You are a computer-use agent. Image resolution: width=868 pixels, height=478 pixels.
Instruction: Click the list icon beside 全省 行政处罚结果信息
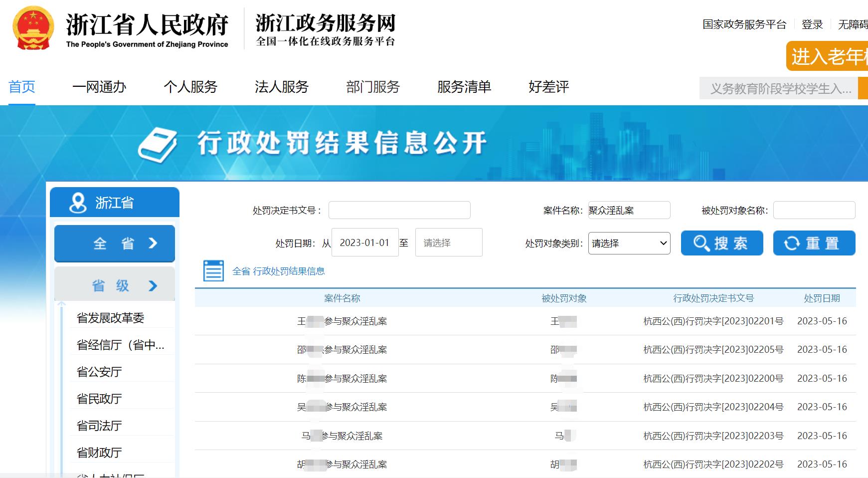pyautogui.click(x=213, y=271)
